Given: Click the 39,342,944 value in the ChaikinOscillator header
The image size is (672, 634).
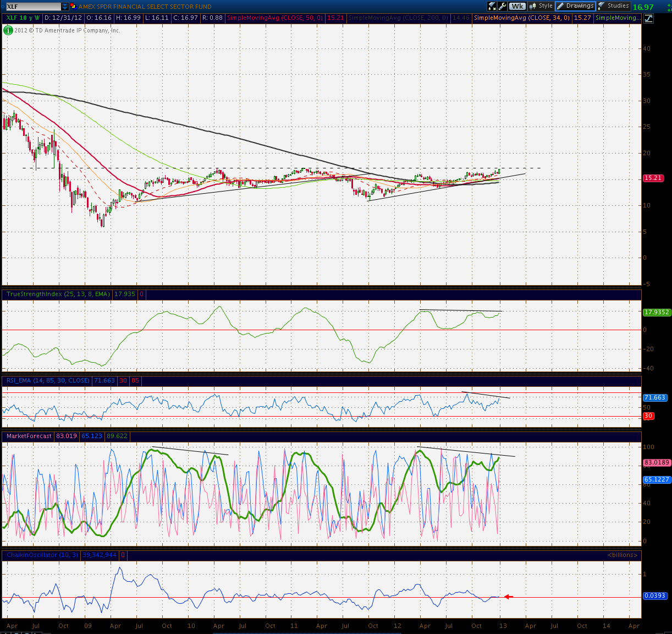Looking at the screenshot, I should (100, 555).
